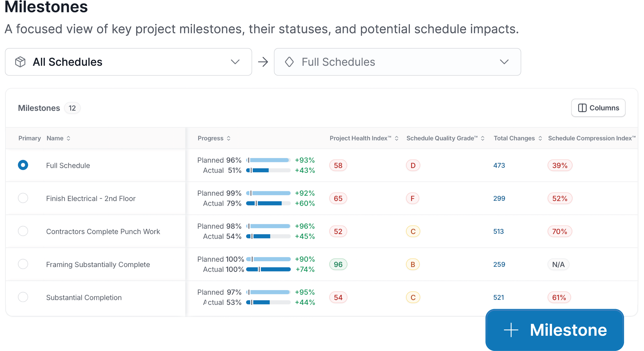Sort by Progress using its sort arrows

point(228,138)
